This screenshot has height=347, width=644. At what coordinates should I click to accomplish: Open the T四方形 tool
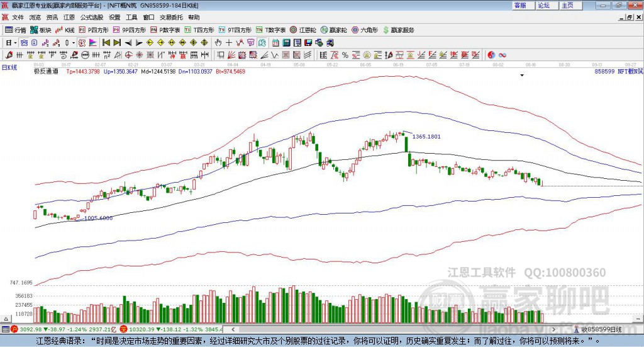pos(199,30)
